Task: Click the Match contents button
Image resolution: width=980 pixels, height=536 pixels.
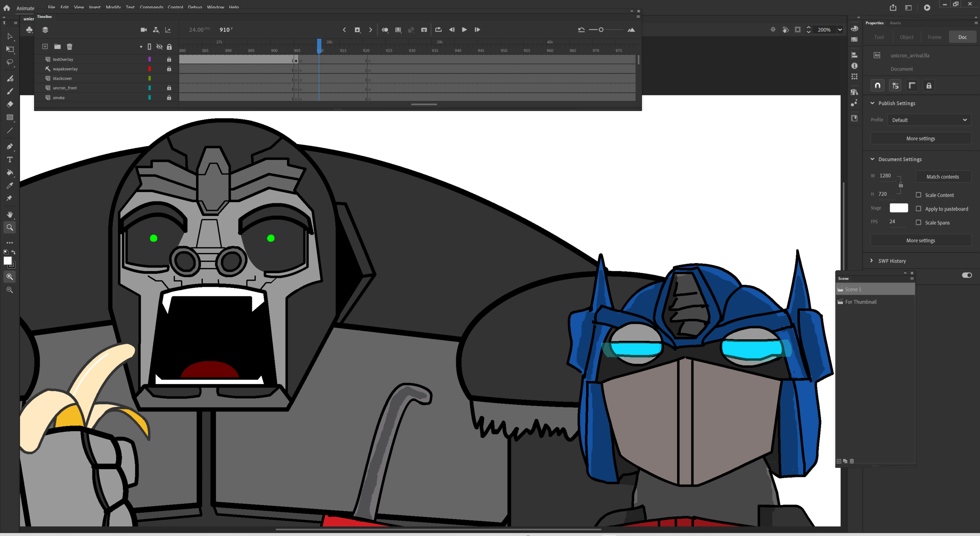Action: pos(943,177)
